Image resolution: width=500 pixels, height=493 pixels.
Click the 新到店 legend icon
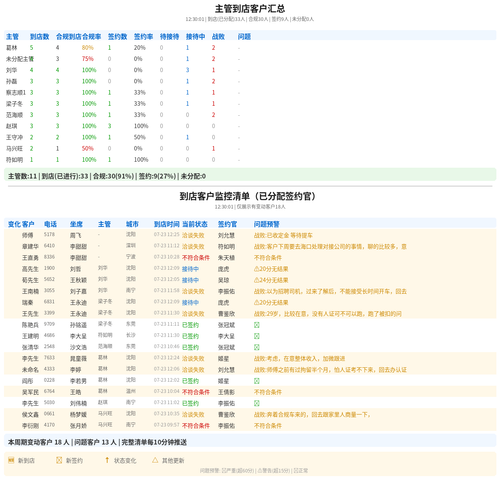[11, 460]
